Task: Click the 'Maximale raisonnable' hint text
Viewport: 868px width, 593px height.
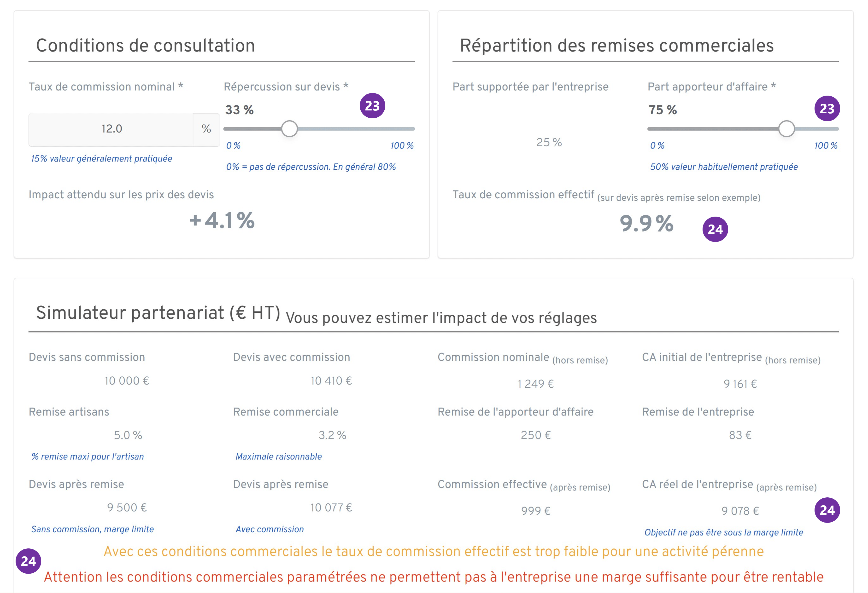Action: point(278,456)
